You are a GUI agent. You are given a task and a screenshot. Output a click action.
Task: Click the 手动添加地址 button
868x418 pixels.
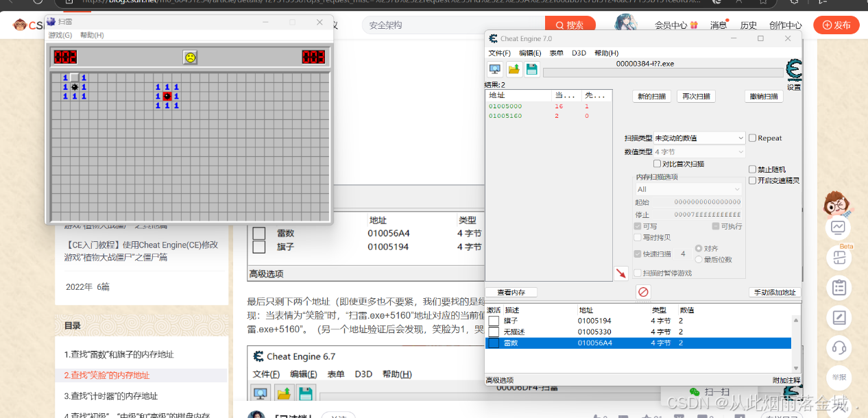coord(775,293)
